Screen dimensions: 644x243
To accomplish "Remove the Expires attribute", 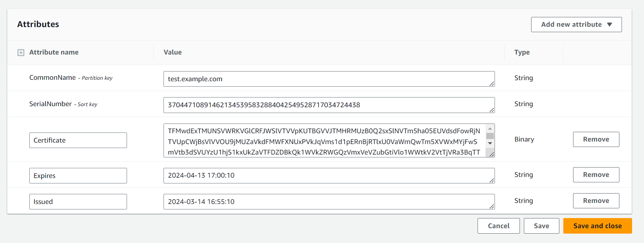I will (596, 174).
